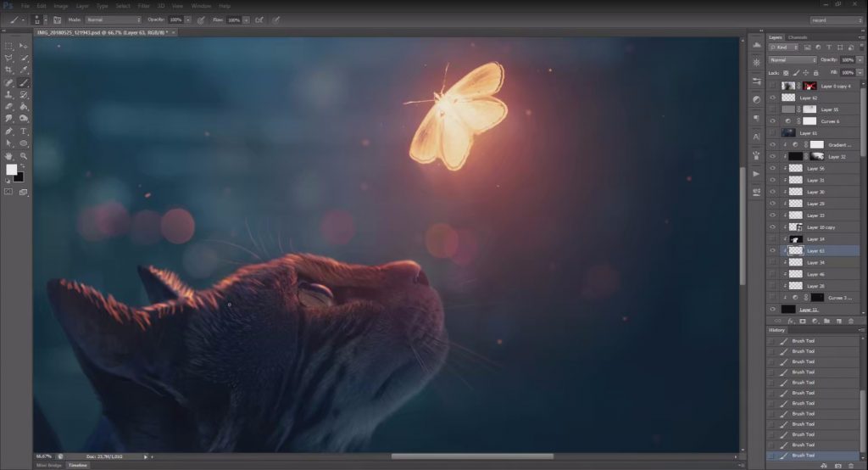Screen dimensions: 868x470
Task: Click the background black color swatch
Action: pyautogui.click(x=19, y=177)
